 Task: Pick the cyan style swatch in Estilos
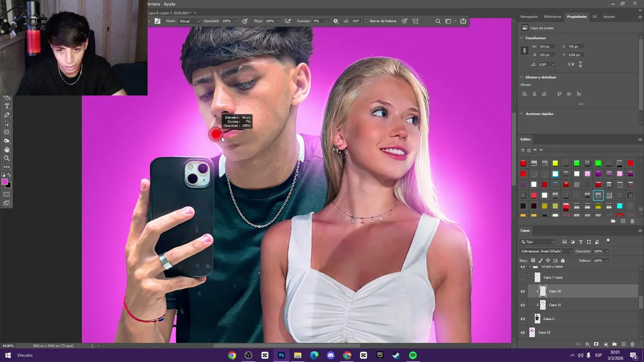tap(619, 206)
